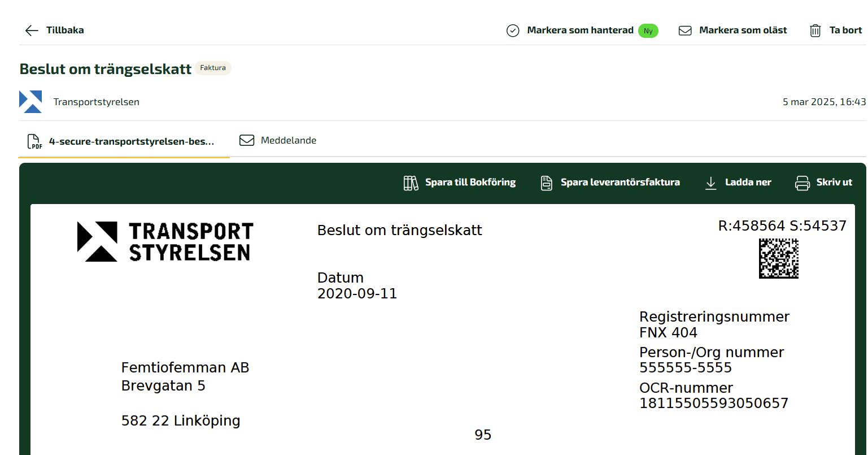Click the printer icon

tap(802, 183)
